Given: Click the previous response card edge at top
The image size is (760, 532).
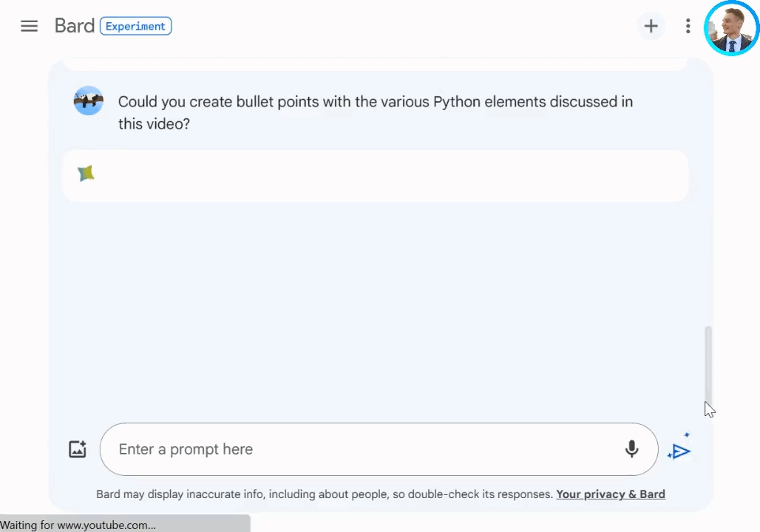Looking at the screenshot, I should (376, 64).
